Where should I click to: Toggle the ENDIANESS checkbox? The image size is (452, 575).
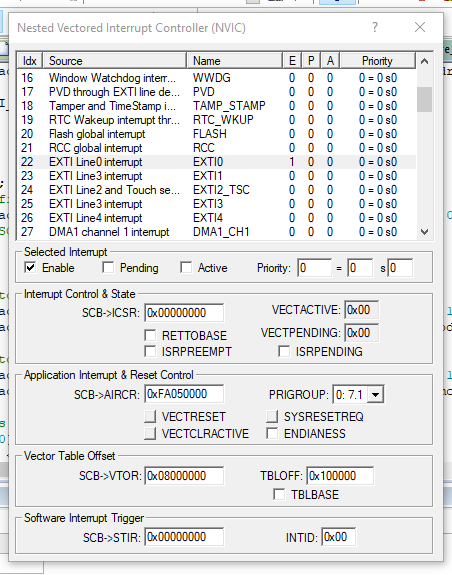point(272,433)
